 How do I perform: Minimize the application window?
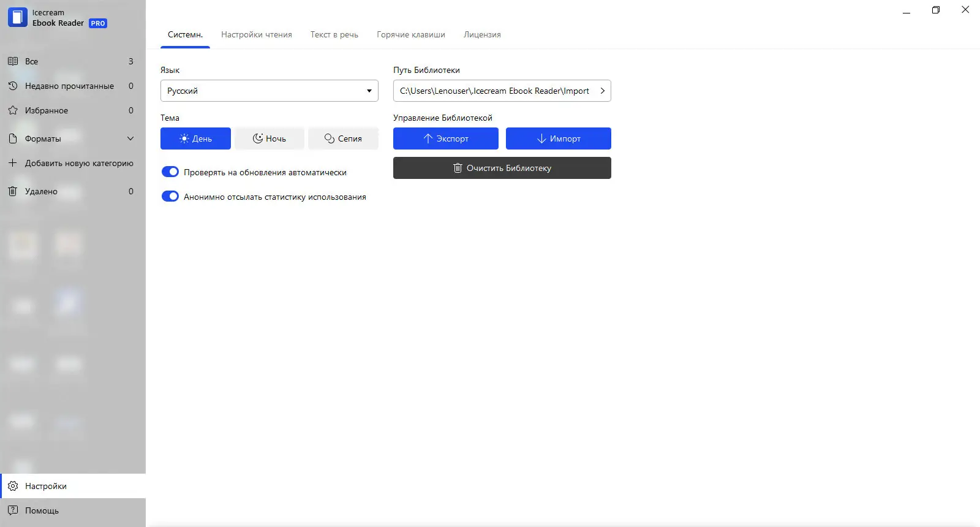[907, 10]
